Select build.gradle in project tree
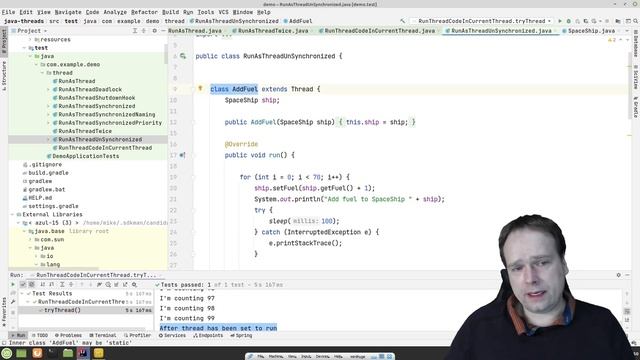 click(48, 173)
